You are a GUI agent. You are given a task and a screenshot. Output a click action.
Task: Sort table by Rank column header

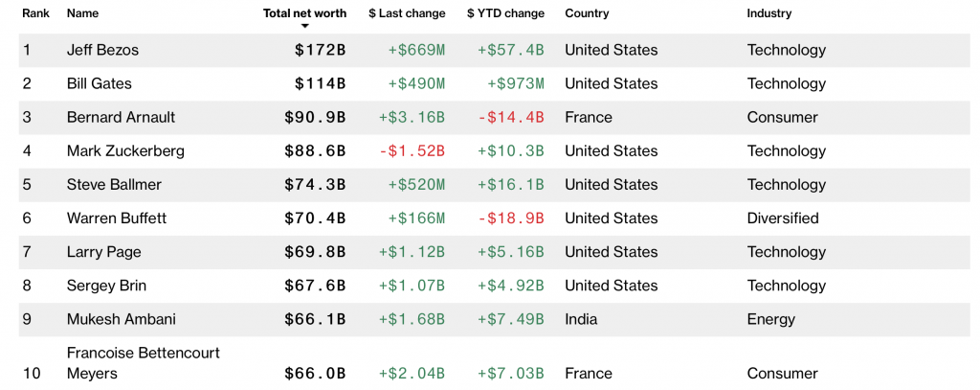pyautogui.click(x=35, y=13)
